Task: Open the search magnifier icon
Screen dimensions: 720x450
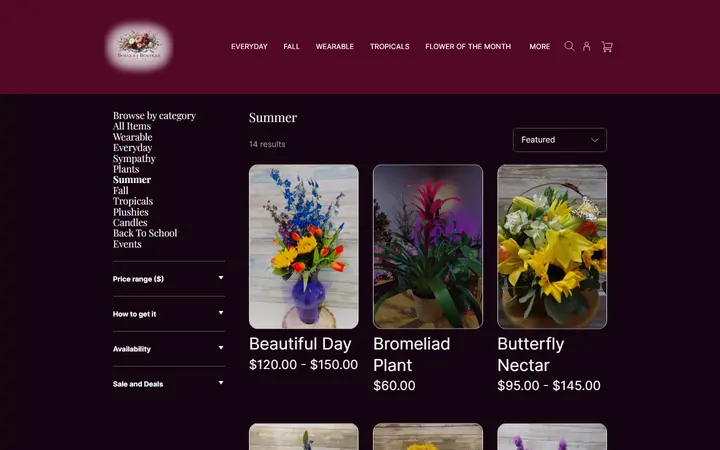Action: tap(569, 46)
